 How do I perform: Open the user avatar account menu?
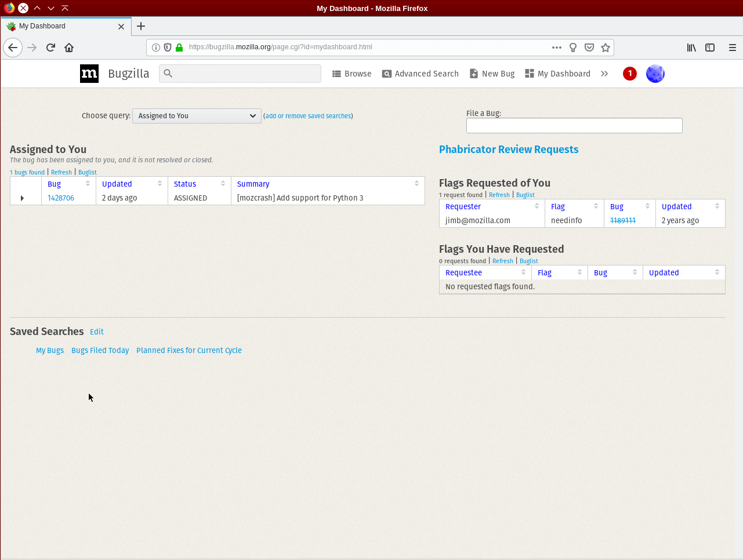tap(655, 74)
